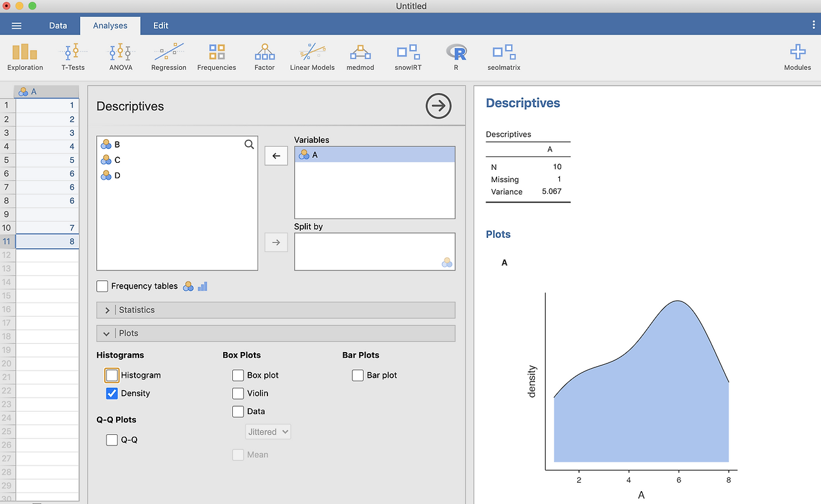Open the Frequencies menu

point(217,57)
